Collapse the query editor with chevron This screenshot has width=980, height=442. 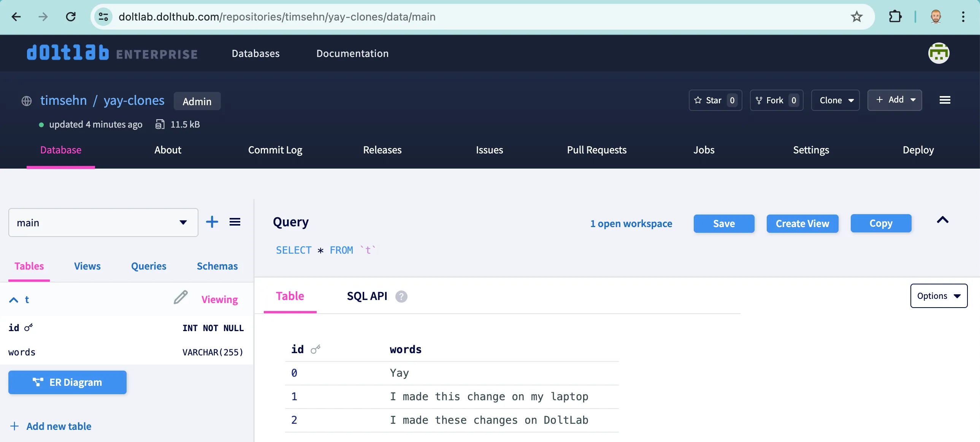[942, 220]
